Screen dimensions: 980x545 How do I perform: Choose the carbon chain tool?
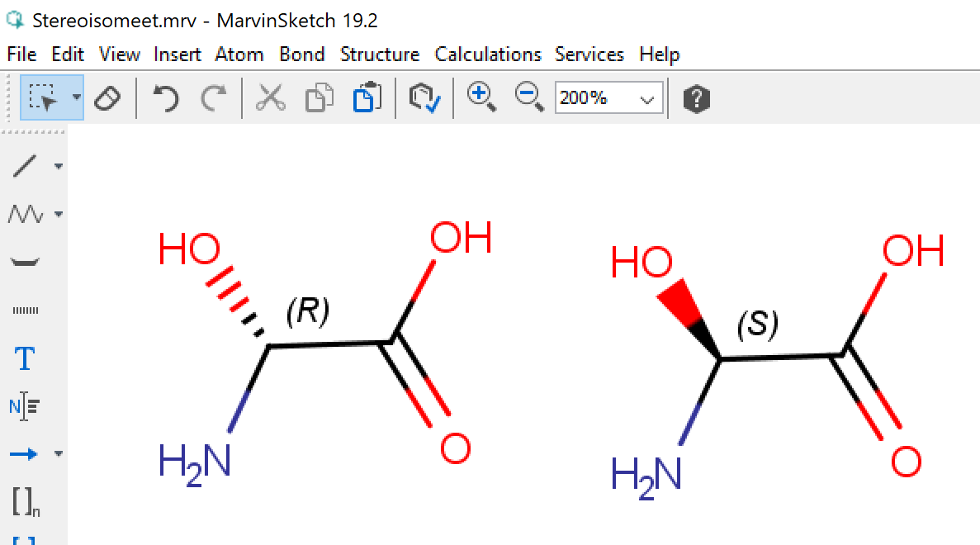click(25, 215)
